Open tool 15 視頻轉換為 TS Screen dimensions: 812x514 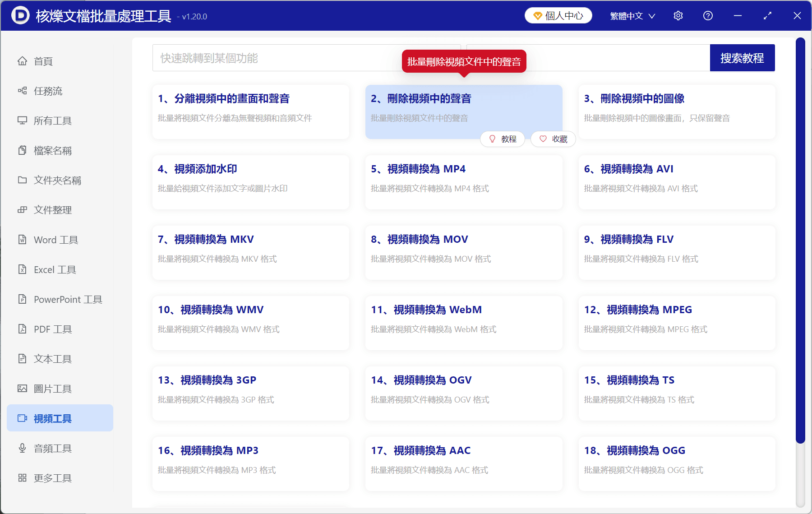coord(677,394)
